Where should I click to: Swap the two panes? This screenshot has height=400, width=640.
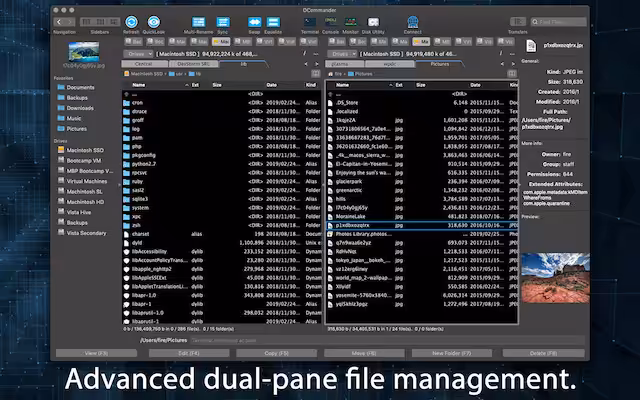[255, 21]
